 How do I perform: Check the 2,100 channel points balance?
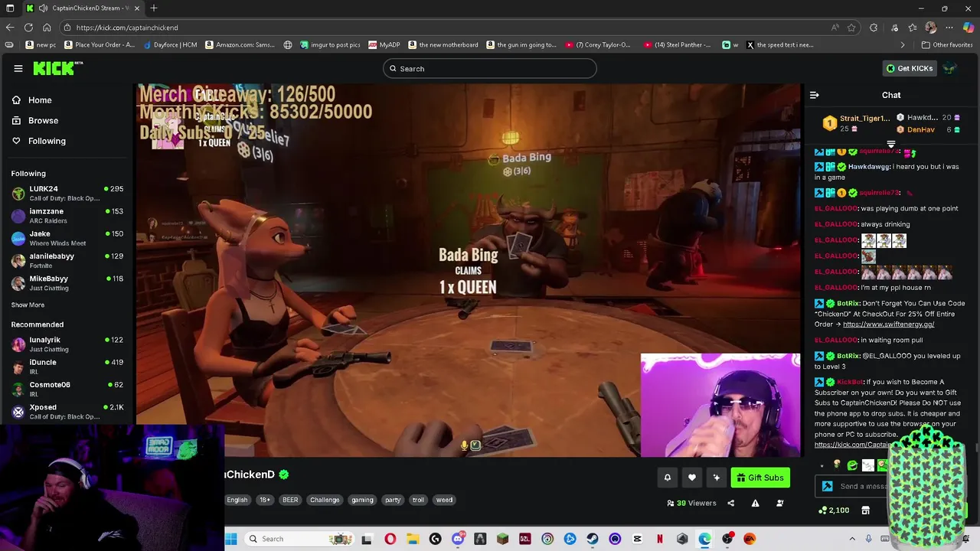[x=834, y=510]
